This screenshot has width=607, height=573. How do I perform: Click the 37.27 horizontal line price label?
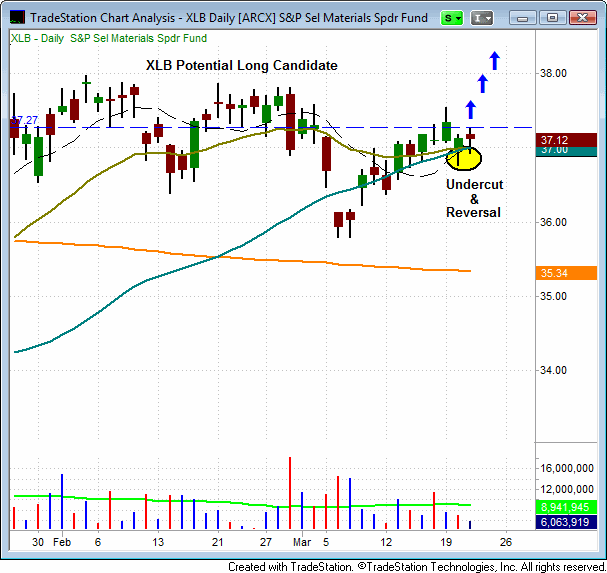(x=24, y=120)
